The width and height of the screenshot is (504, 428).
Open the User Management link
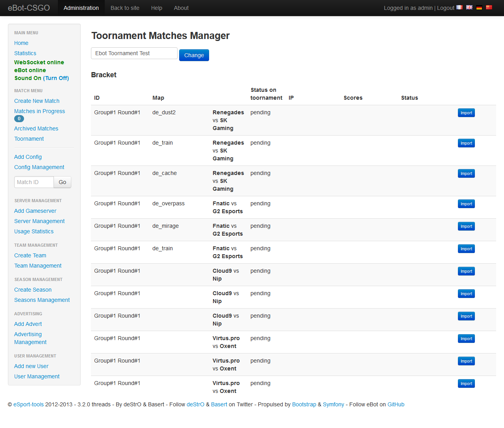(37, 376)
